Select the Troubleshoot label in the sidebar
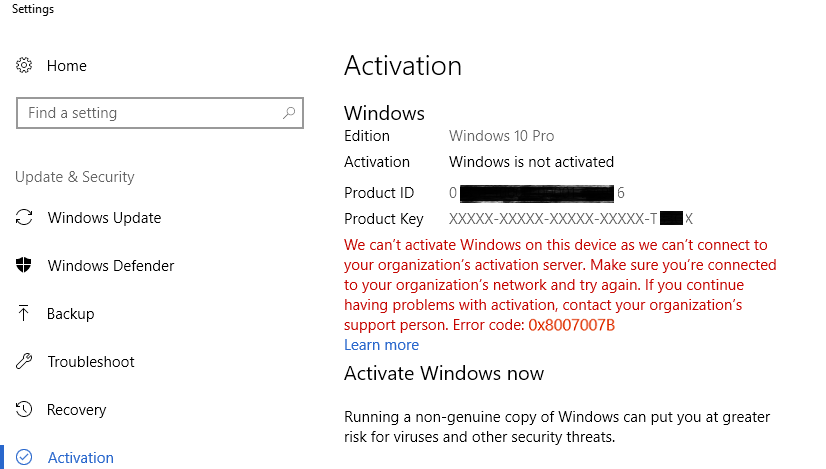The width and height of the screenshot is (826, 469). point(91,362)
